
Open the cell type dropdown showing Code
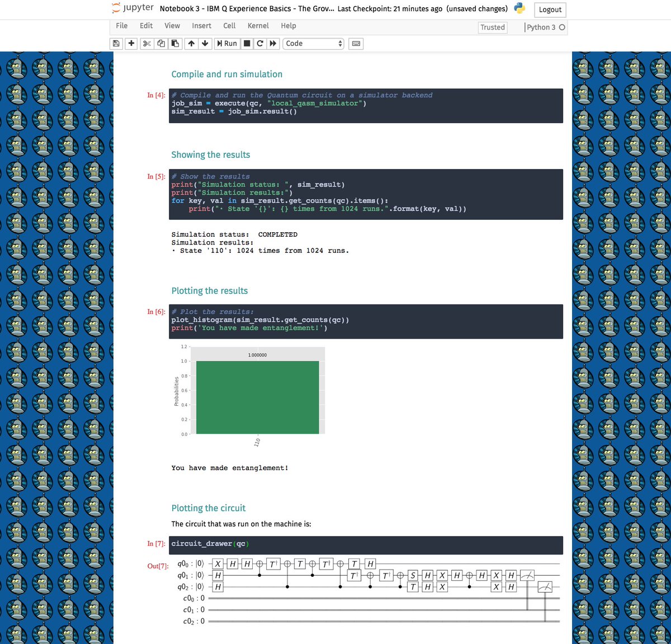click(313, 44)
